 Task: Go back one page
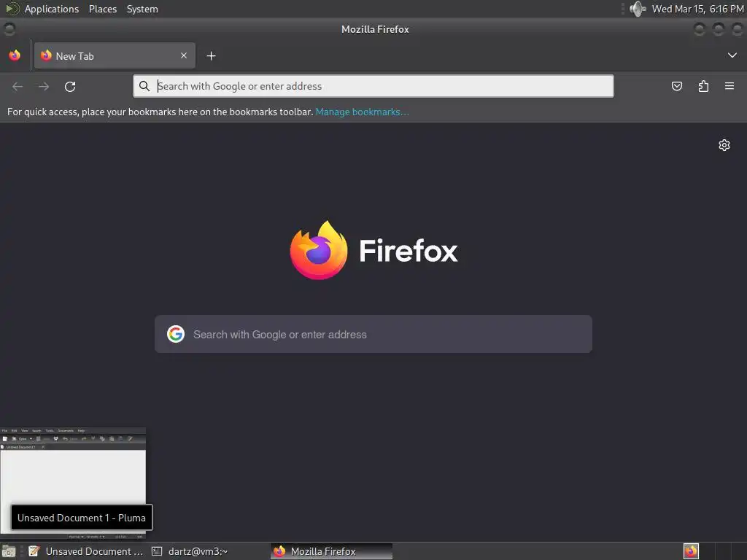point(18,86)
